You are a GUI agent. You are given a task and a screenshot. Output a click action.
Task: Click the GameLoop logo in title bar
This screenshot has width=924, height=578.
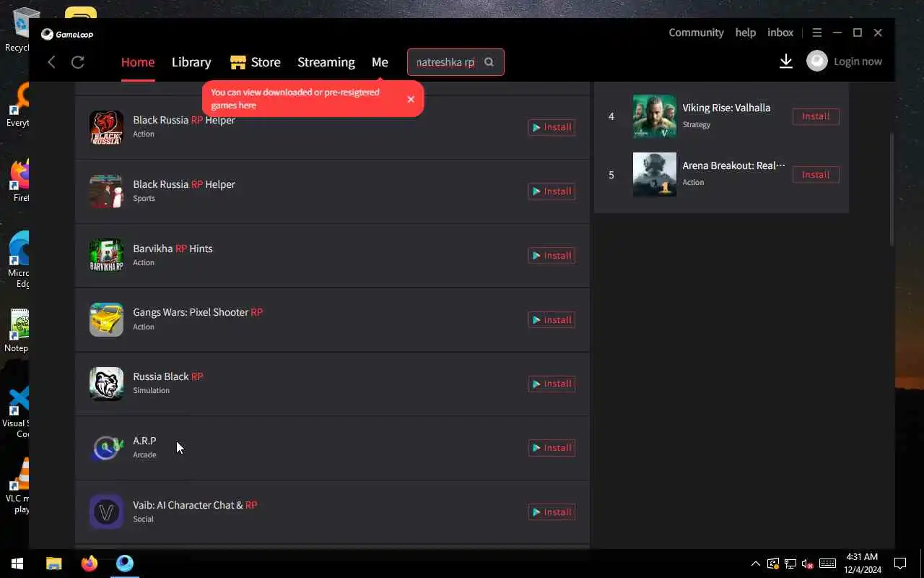(67, 34)
